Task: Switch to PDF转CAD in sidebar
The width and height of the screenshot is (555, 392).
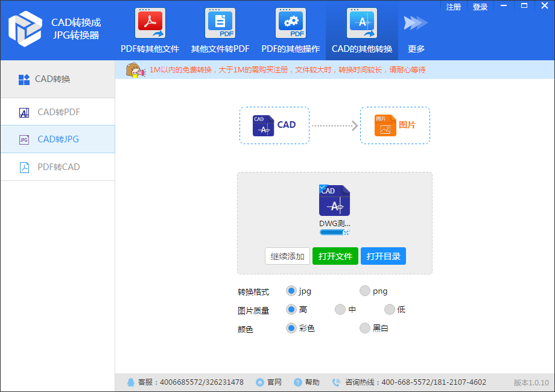Action: [x=58, y=167]
